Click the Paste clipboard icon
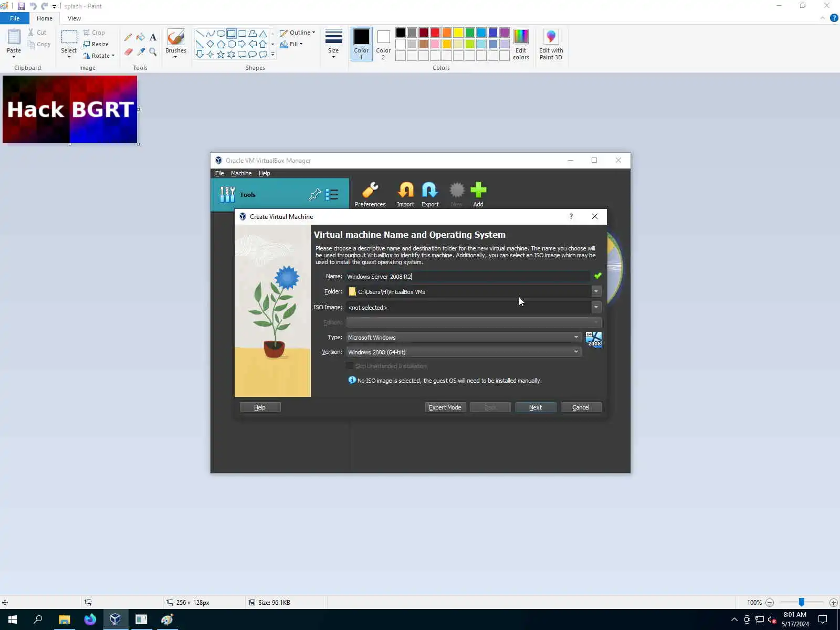 pos(14,37)
